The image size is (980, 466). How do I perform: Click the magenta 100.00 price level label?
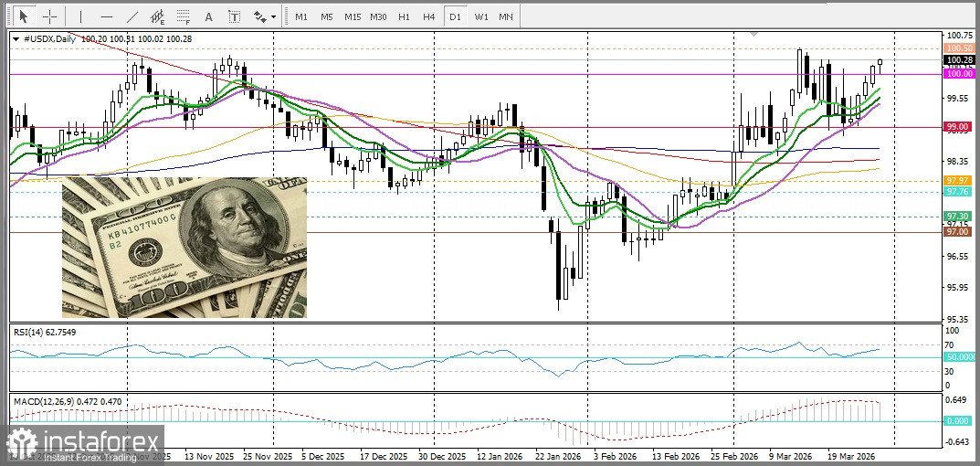click(958, 74)
